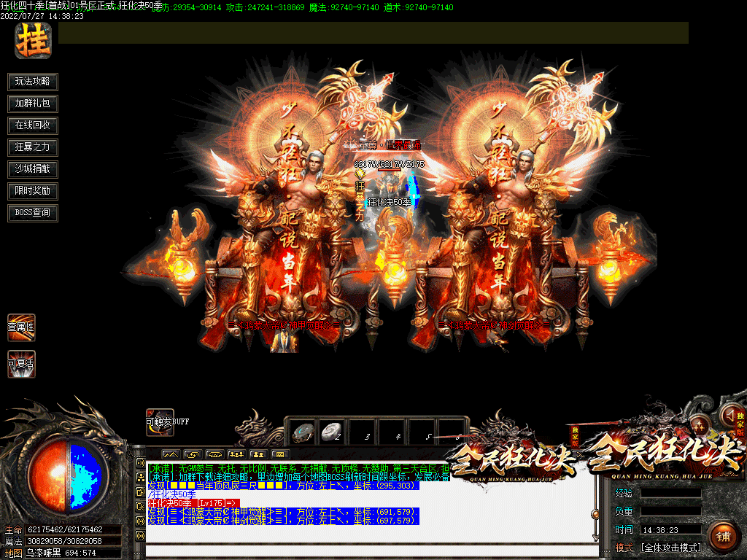This screenshot has height=560, width=747.
Task: Open the round 铺 shop button
Action: 723,538
